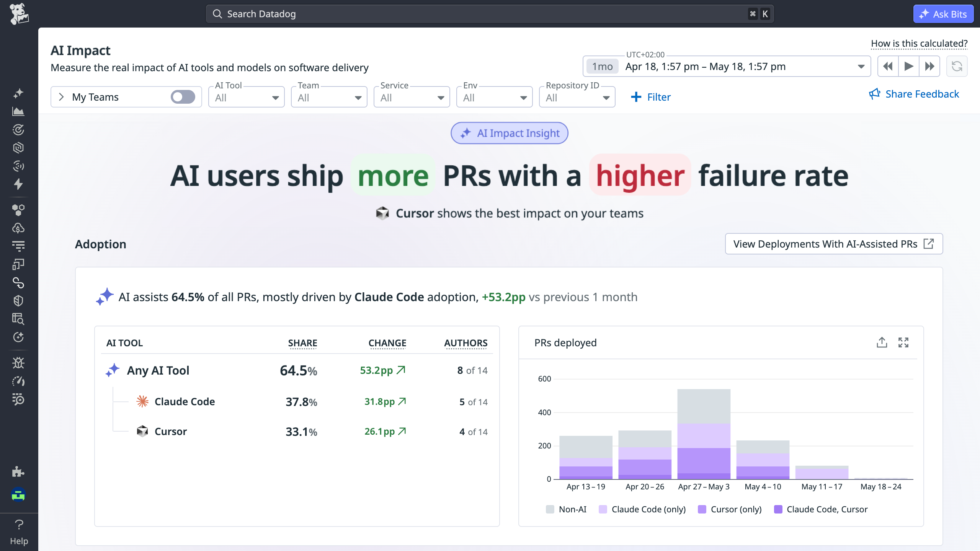This screenshot has width=980, height=551.
Task: Open the table search sidebar icon
Action: tap(18, 319)
